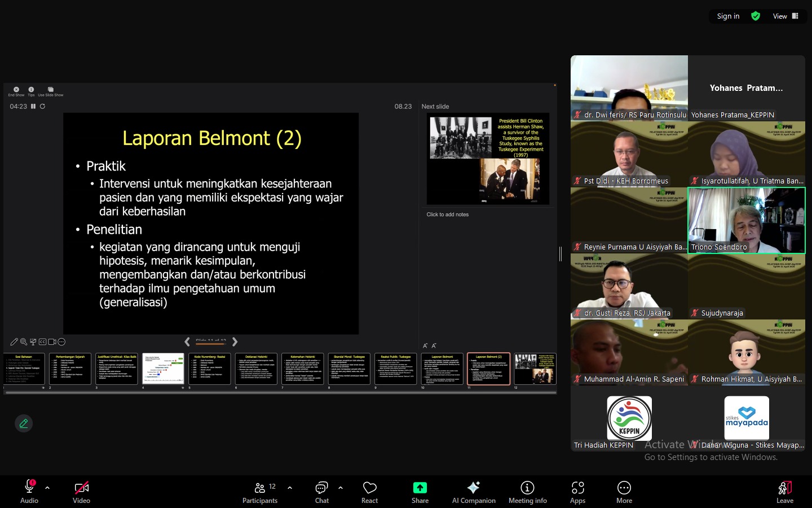Jump to slide 10 Laporan Belmont
The image size is (812, 508).
(x=442, y=369)
